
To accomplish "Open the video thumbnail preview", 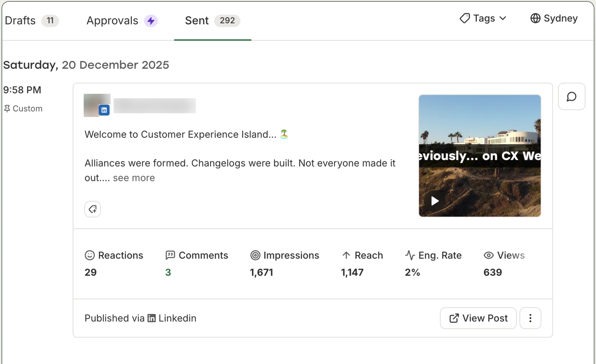I will (479, 155).
